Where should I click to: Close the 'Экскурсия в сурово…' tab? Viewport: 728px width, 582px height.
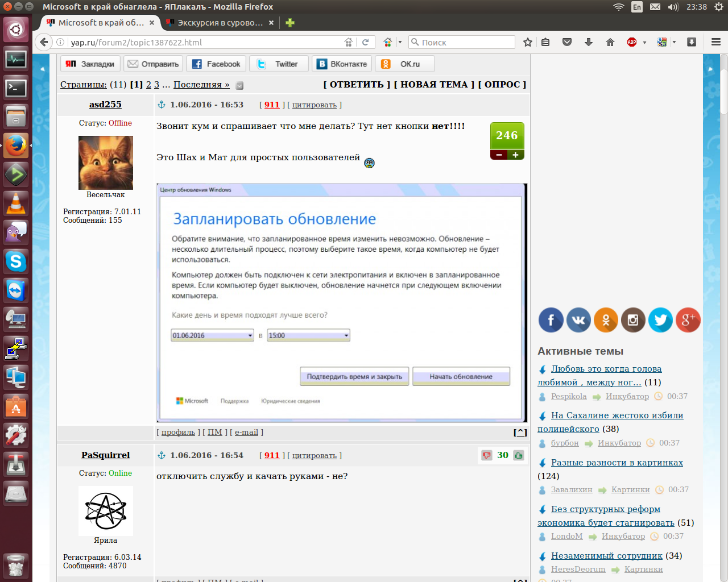coord(271,23)
